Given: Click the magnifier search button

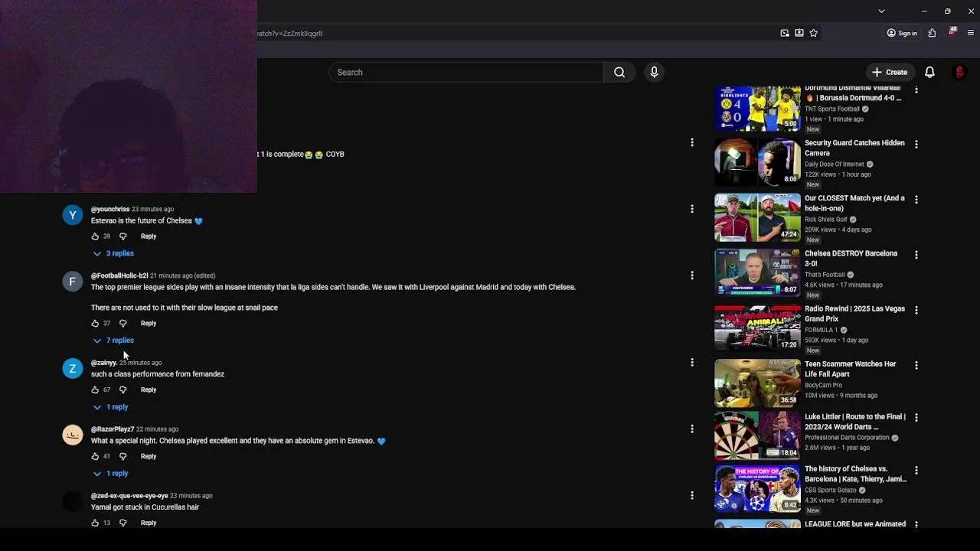Looking at the screenshot, I should pos(619,72).
